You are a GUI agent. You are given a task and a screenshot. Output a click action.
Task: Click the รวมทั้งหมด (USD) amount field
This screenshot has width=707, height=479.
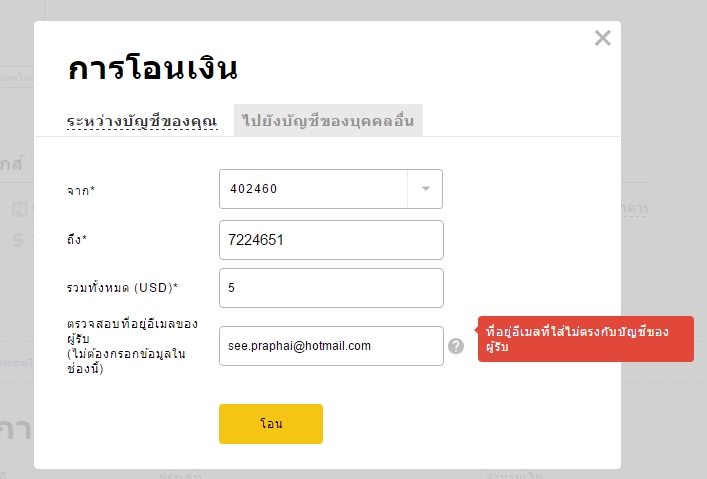pyautogui.click(x=331, y=288)
